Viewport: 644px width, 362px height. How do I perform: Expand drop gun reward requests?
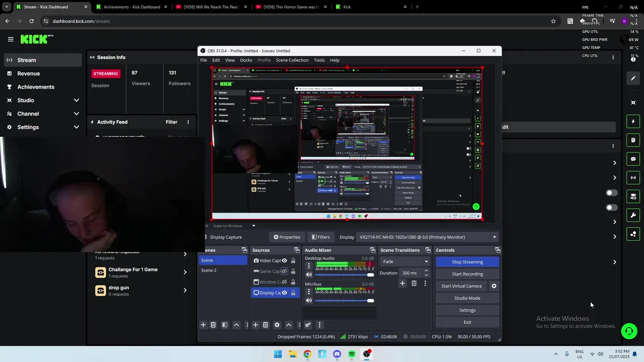pos(185,290)
